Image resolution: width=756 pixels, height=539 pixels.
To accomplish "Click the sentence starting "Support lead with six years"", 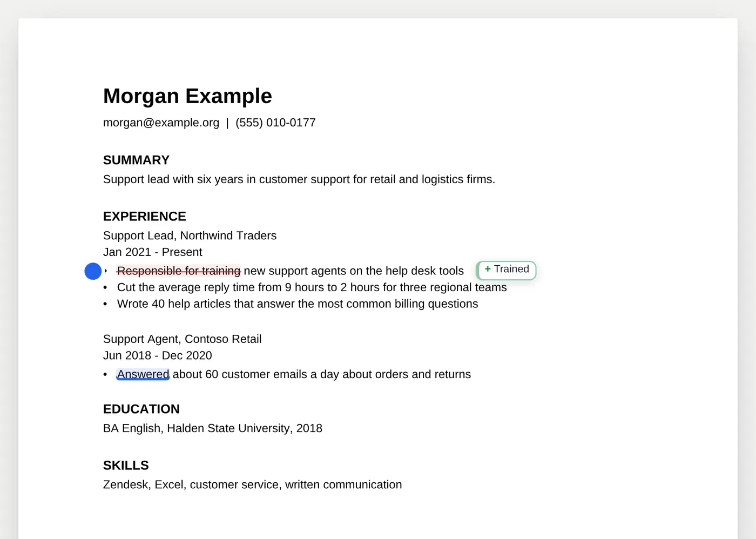I will click(299, 179).
